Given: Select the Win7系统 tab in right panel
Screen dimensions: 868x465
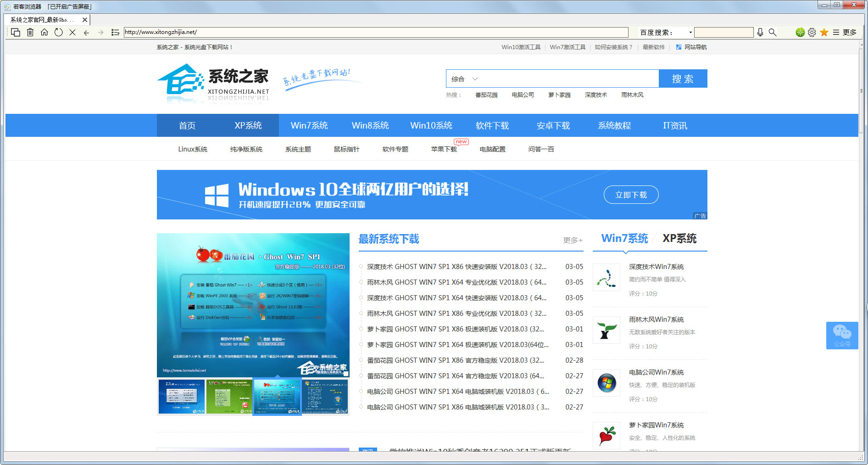Looking at the screenshot, I should pyautogui.click(x=624, y=238).
